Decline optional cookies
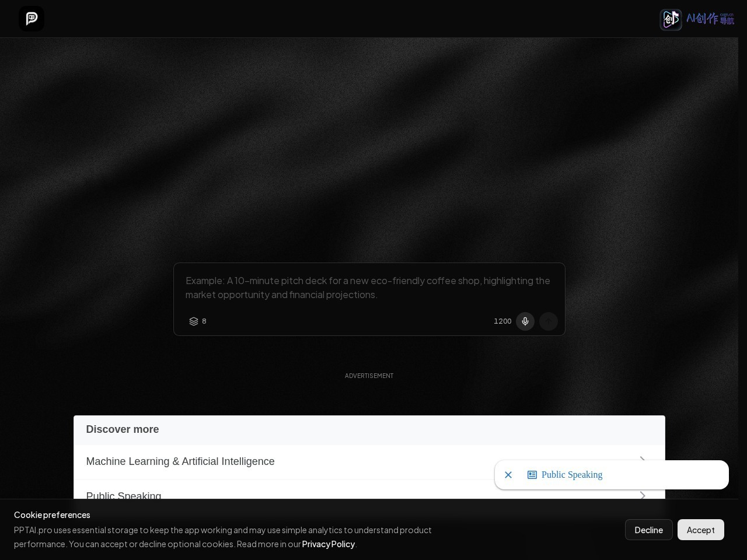 click(x=649, y=530)
